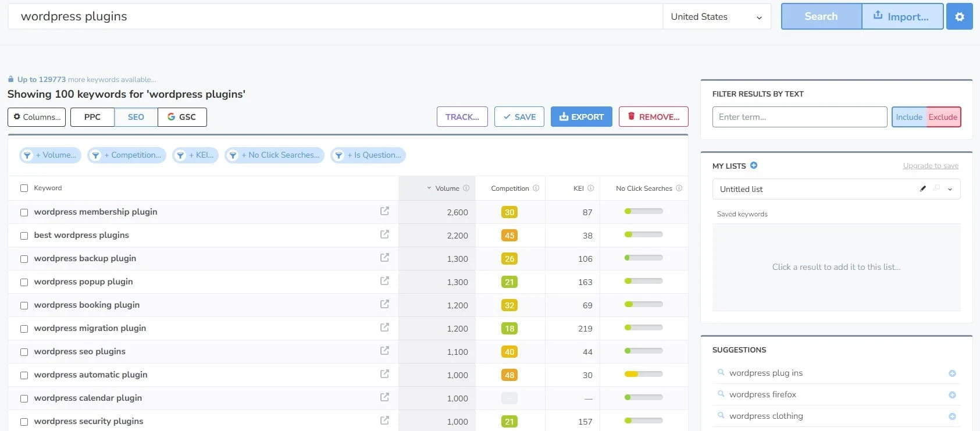Open external link for wordpress popup plugin

(x=384, y=281)
